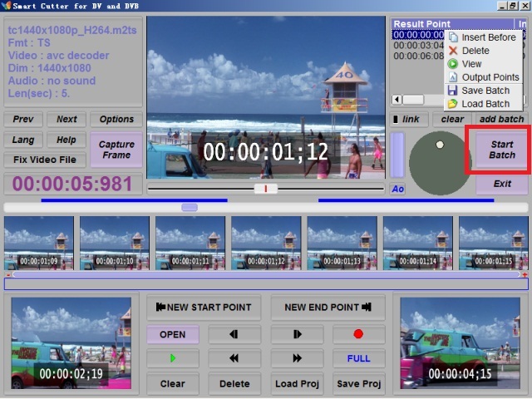Click thumbnail frame 00:00:01;14

[x=418, y=244]
